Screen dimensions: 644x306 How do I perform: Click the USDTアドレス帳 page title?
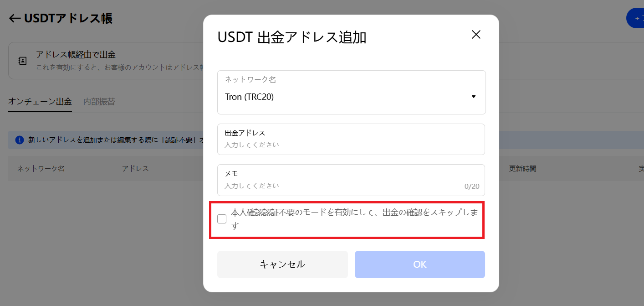pyautogui.click(x=68, y=19)
